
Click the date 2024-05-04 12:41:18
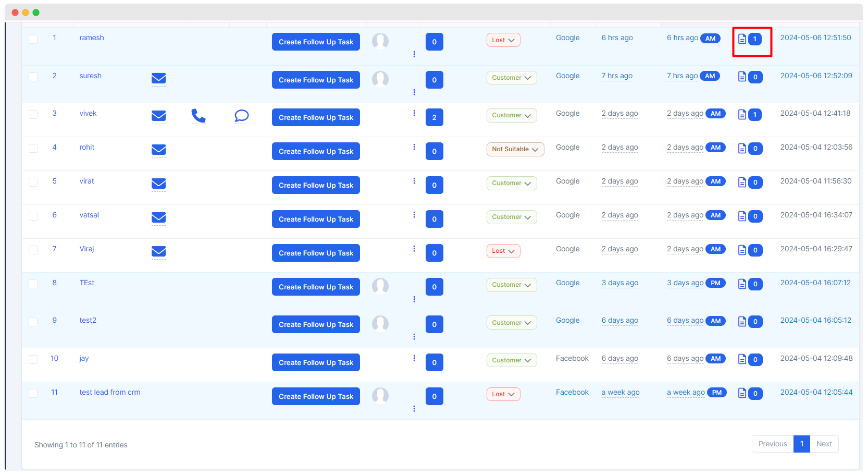(x=815, y=113)
